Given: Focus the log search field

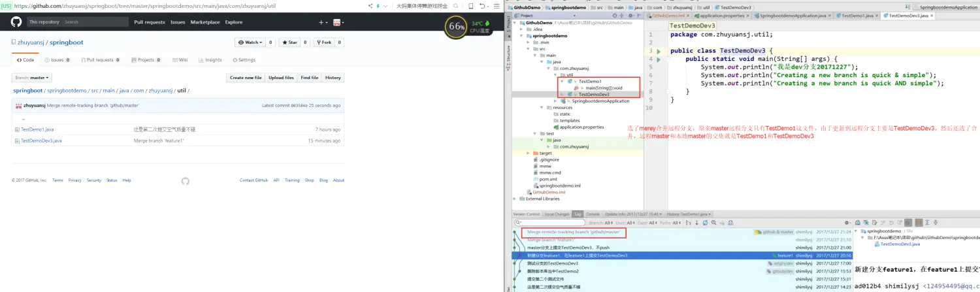Looking at the screenshot, I should (549, 223).
